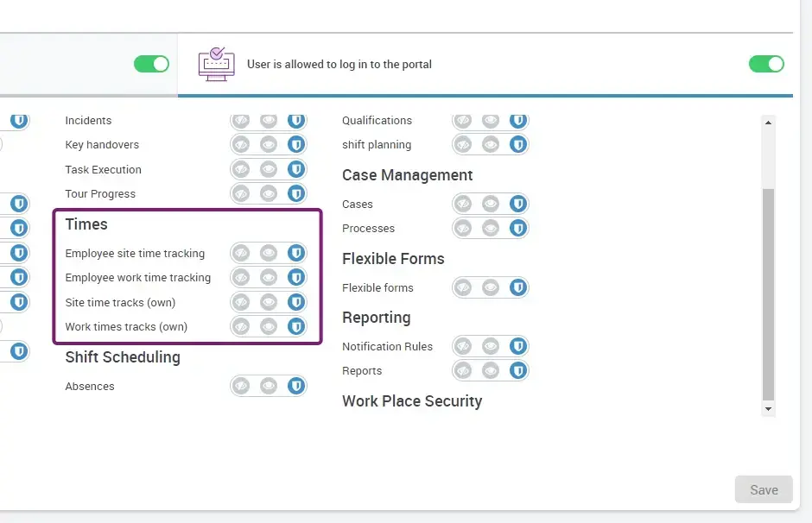Click the crossed-eye icon for Reports
The height and width of the screenshot is (523, 812).
[x=463, y=371]
